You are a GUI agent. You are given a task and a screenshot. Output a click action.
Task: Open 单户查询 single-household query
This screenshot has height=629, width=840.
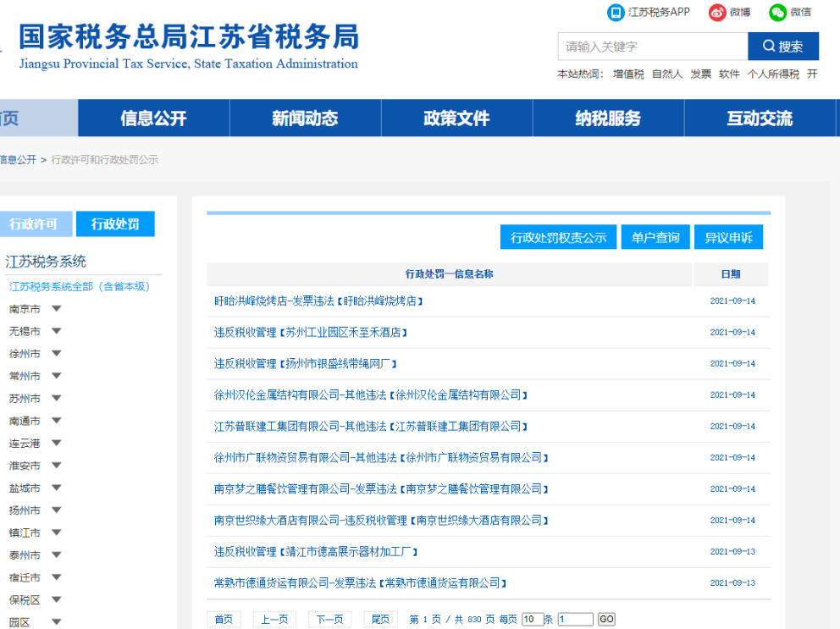[655, 238]
